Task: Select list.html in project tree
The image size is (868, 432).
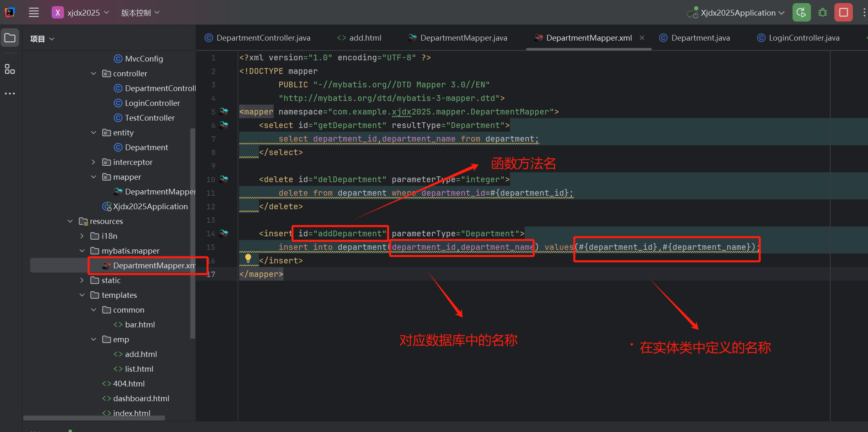Action: [x=134, y=369]
